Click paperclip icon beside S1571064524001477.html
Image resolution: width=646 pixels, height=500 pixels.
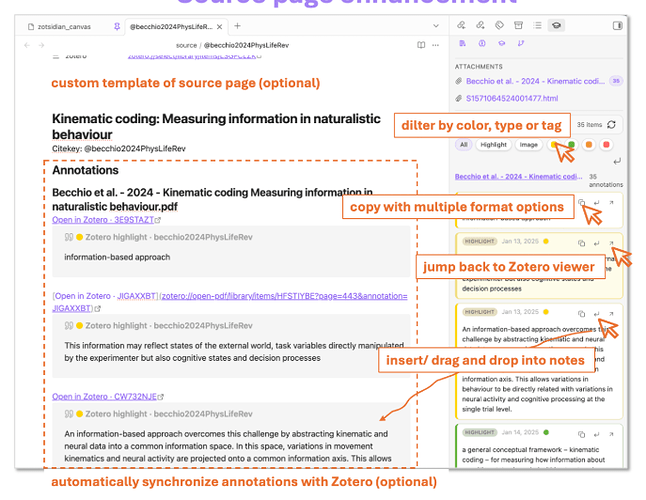[459, 98]
